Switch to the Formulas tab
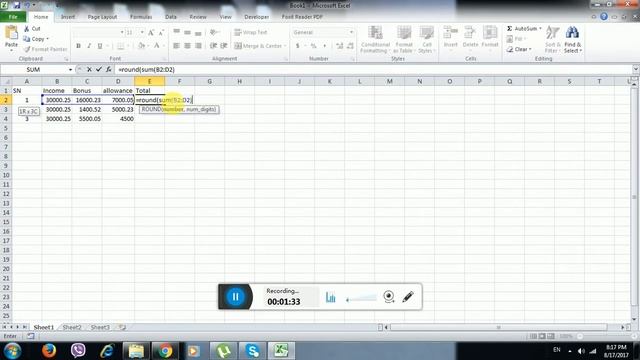The height and width of the screenshot is (360, 640). 141,17
